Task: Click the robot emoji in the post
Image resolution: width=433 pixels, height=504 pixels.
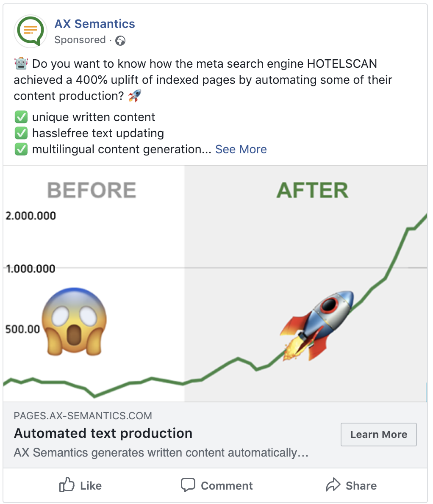Action: coord(21,64)
